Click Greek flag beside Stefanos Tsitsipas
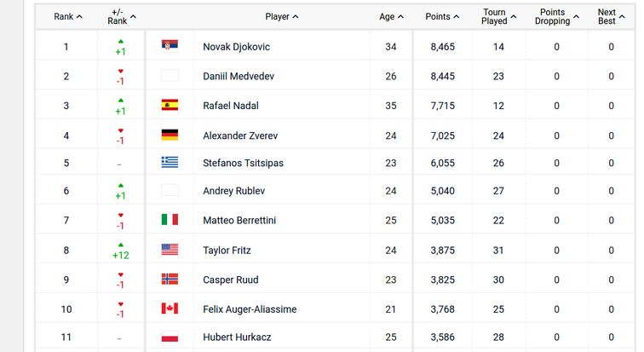644x352 pixels. coord(170,162)
